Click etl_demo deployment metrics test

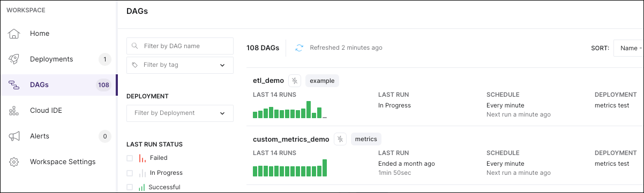pyautogui.click(x=612, y=105)
